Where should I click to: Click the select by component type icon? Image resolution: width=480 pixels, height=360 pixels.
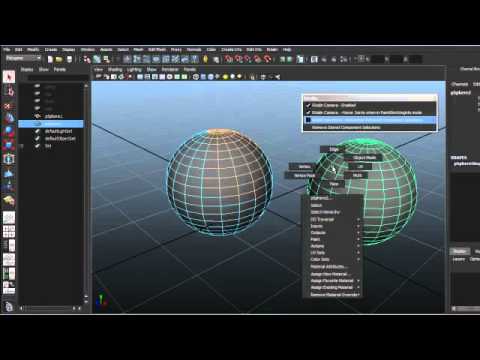pos(106,59)
